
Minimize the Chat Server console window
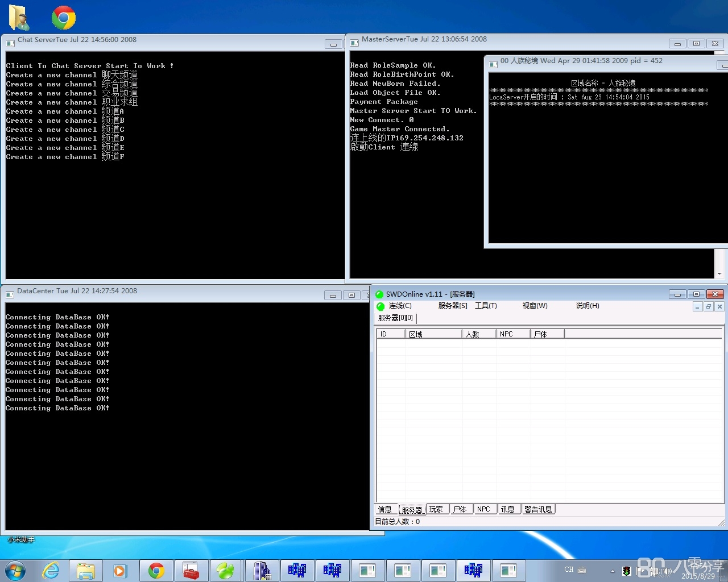click(x=333, y=44)
